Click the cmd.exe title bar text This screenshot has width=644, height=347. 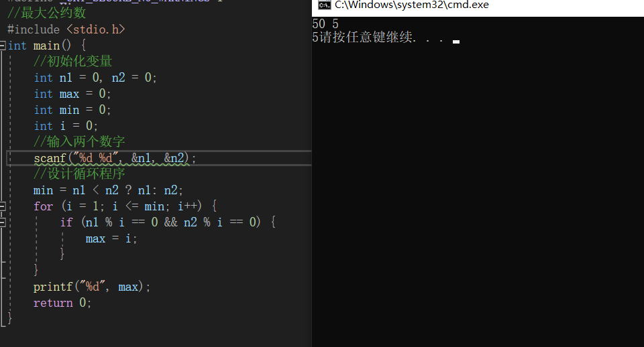pyautogui.click(x=411, y=5)
